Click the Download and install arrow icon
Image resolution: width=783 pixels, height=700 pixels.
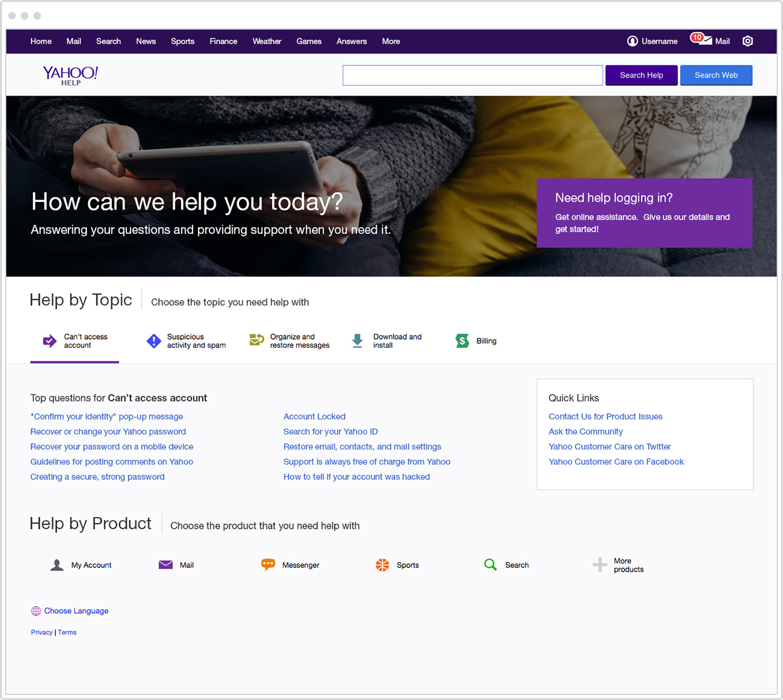(357, 341)
